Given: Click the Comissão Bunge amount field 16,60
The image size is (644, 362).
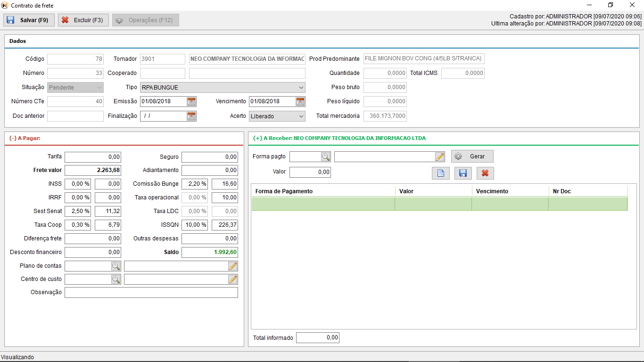Looking at the screenshot, I should point(225,184).
